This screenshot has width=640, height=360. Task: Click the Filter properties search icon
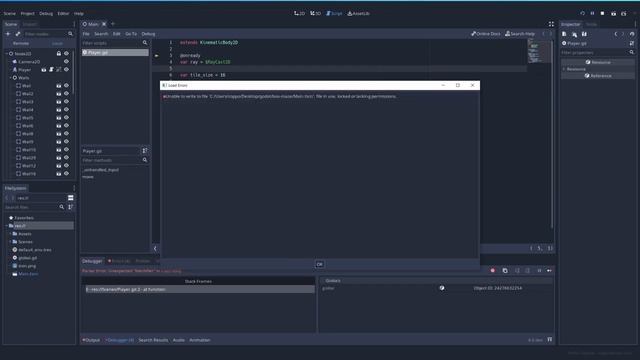(632, 52)
